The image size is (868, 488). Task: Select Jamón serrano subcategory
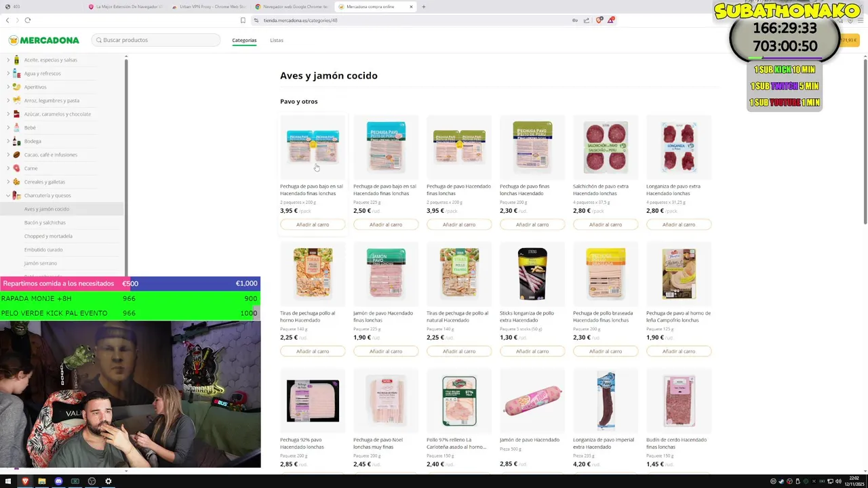pyautogui.click(x=41, y=263)
